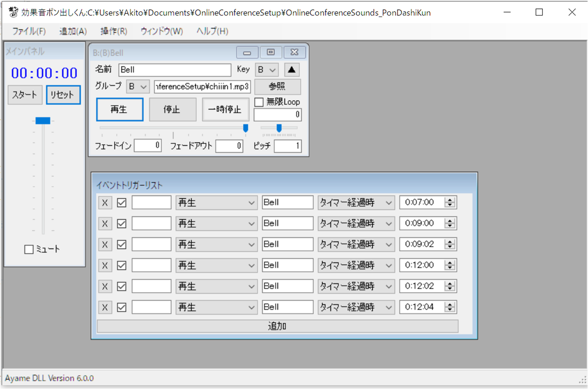Screen dimensions: 588x389
Task: Click the time spinner arrows for 0:12:04
Action: [450, 307]
